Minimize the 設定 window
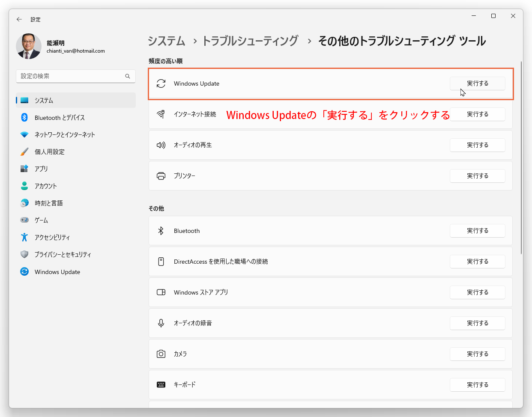 pyautogui.click(x=474, y=16)
